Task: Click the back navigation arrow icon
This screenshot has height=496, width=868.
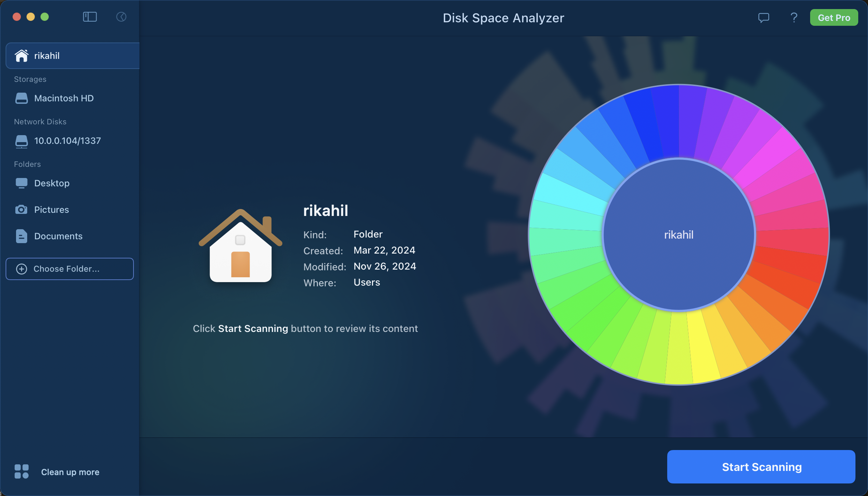Action: point(121,17)
